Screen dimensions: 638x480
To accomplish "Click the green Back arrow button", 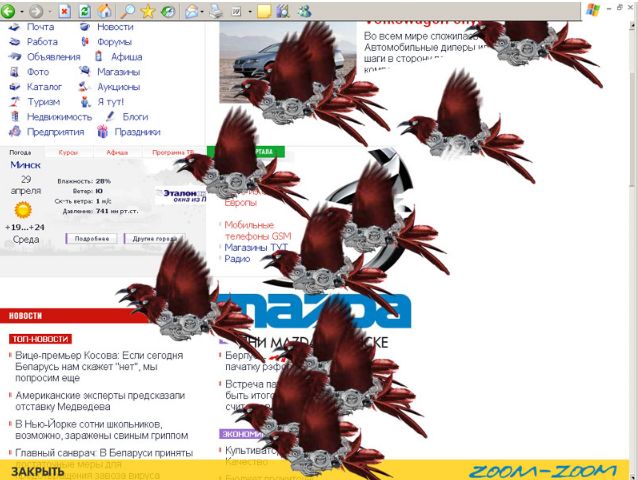I will 8,11.
